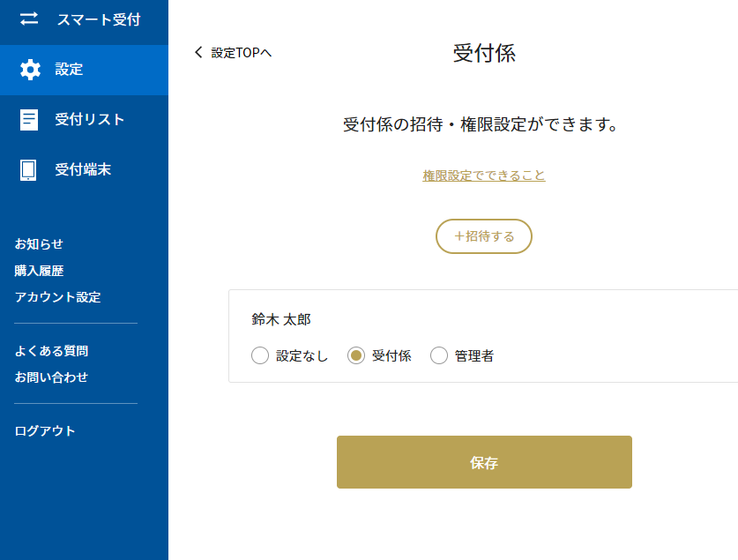Open 受付リスト in the sidebar
Image resolution: width=738 pixels, height=560 pixels.
click(x=85, y=120)
